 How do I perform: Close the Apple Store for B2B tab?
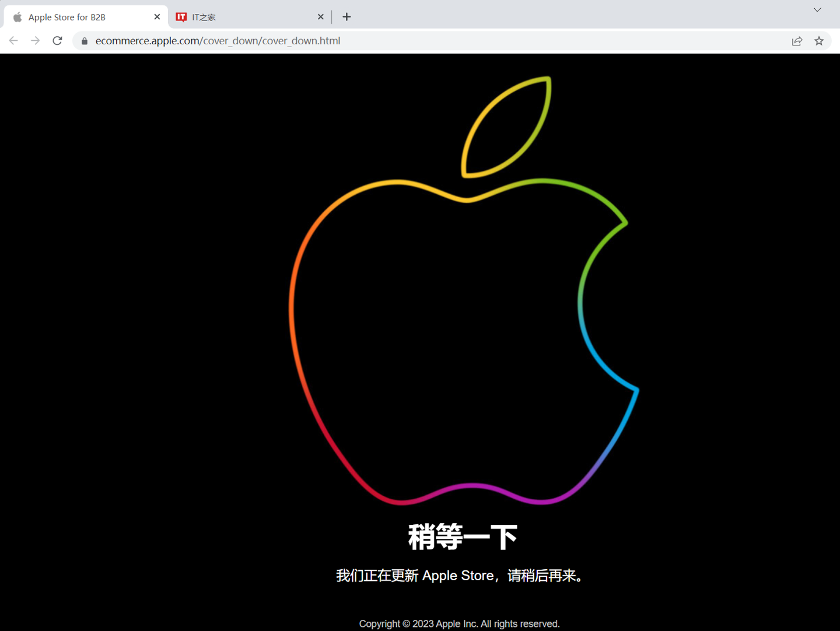point(156,16)
